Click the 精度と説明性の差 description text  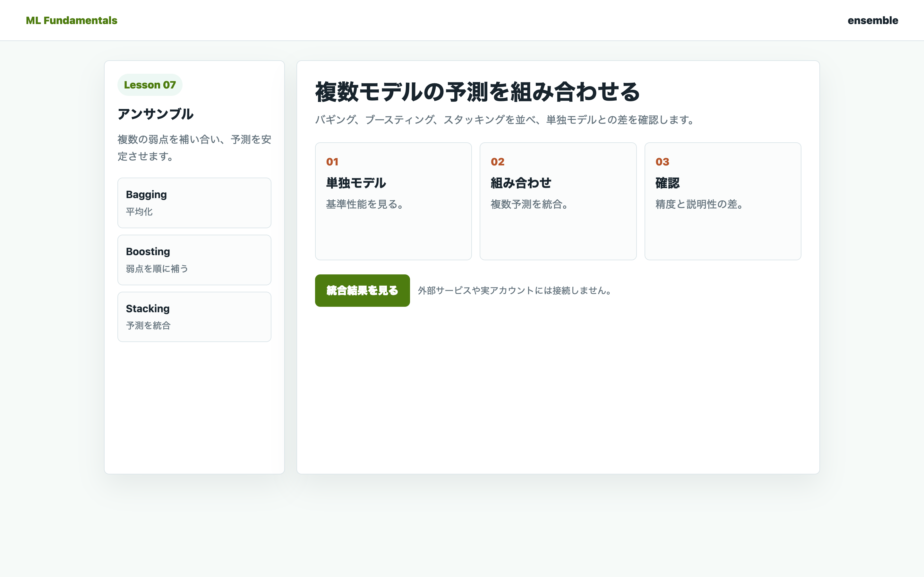(x=699, y=204)
